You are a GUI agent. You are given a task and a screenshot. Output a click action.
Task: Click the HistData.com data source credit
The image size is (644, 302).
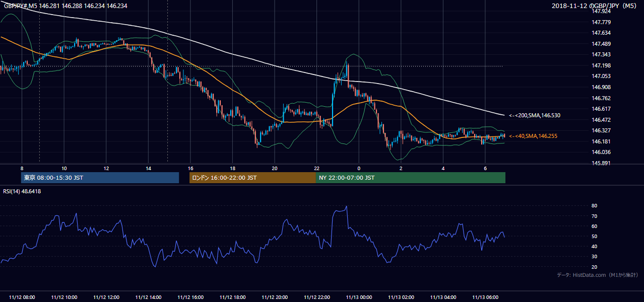[597, 275]
